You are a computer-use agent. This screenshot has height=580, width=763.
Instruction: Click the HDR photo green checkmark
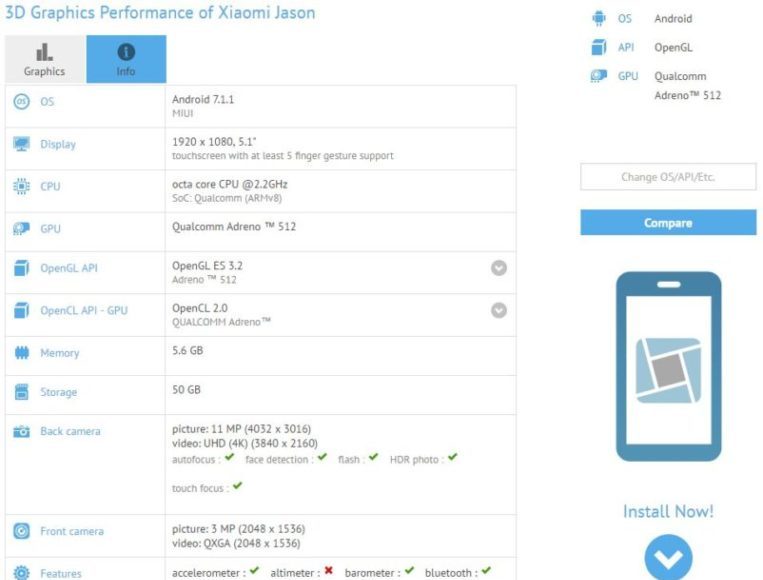click(x=453, y=457)
